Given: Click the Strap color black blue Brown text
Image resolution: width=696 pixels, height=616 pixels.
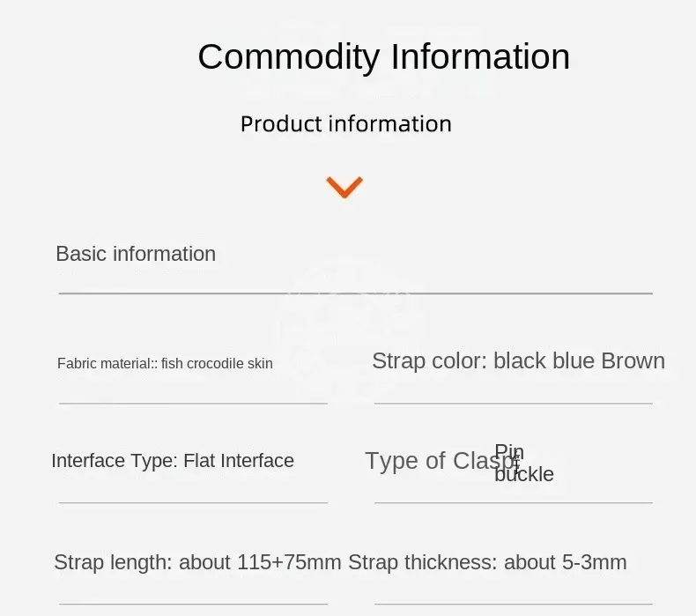Looking at the screenshot, I should coord(518,360).
